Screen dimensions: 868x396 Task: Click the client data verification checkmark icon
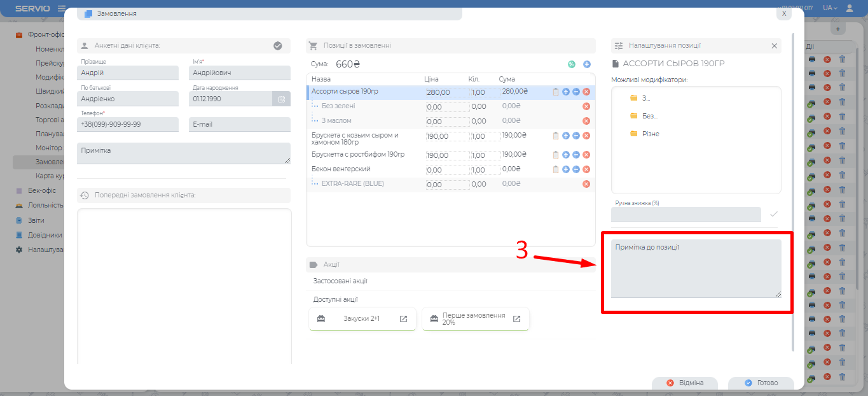point(277,46)
